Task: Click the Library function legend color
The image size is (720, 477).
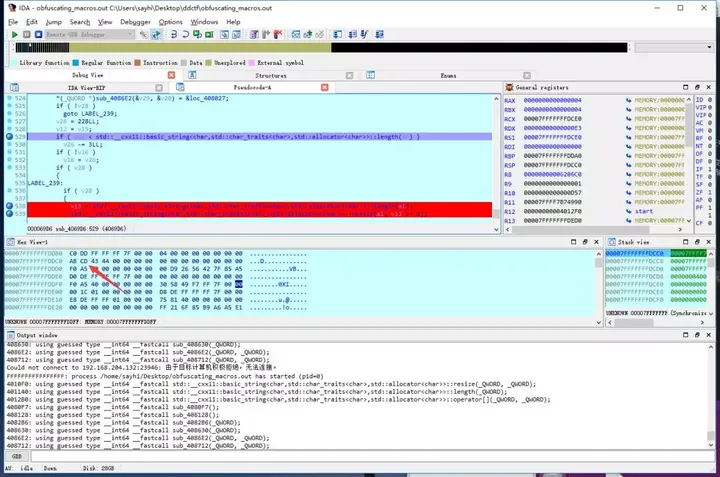Action: click(14, 62)
